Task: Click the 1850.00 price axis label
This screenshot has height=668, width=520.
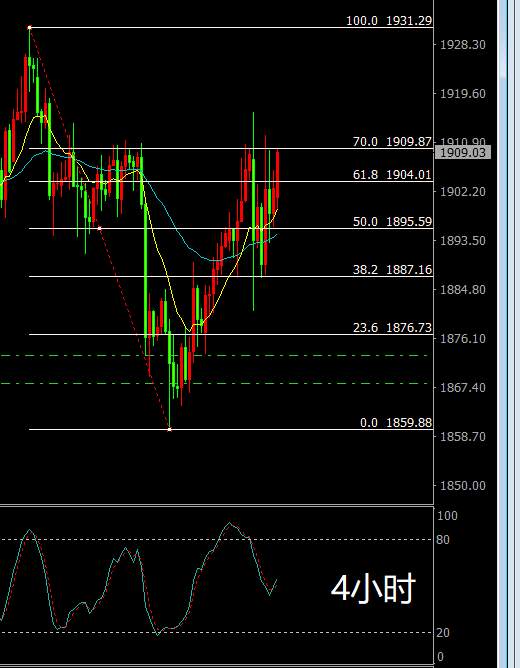Action: [x=462, y=485]
